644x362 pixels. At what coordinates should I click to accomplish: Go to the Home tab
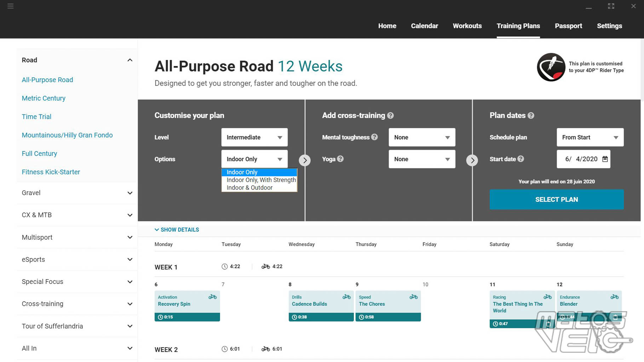(387, 26)
